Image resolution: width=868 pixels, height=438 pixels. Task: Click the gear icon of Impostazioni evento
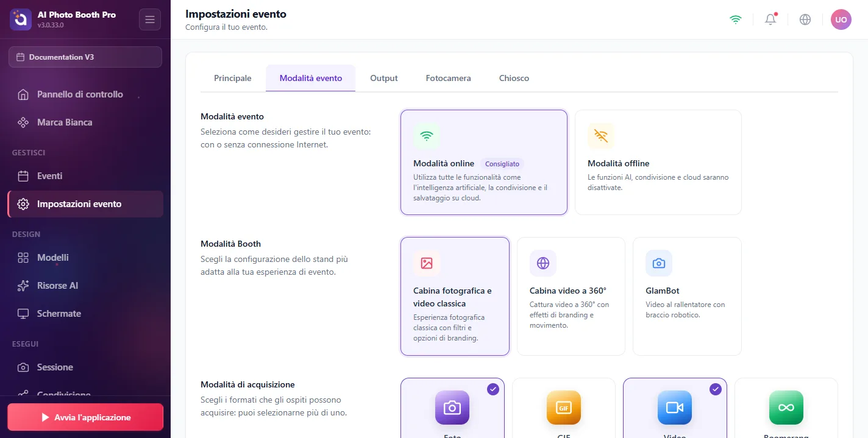tap(23, 204)
